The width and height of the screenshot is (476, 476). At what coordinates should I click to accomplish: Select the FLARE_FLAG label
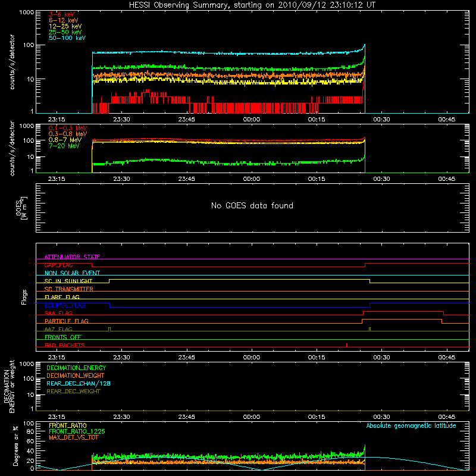(62, 297)
